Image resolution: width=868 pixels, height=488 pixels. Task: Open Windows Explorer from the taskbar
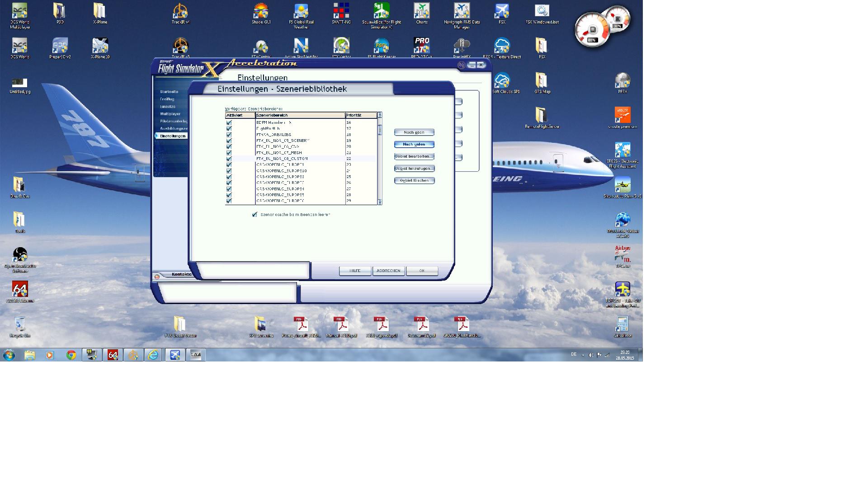(x=30, y=355)
